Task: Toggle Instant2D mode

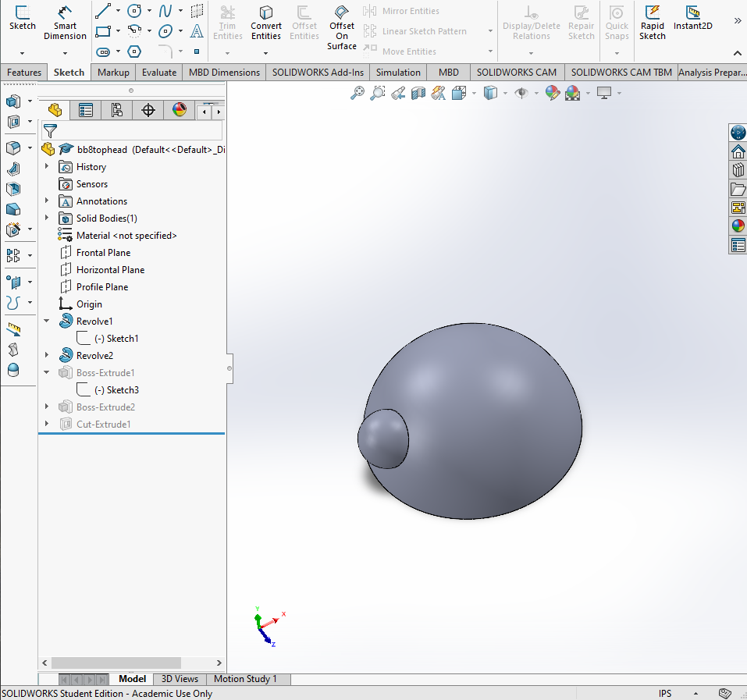Action: (x=692, y=18)
